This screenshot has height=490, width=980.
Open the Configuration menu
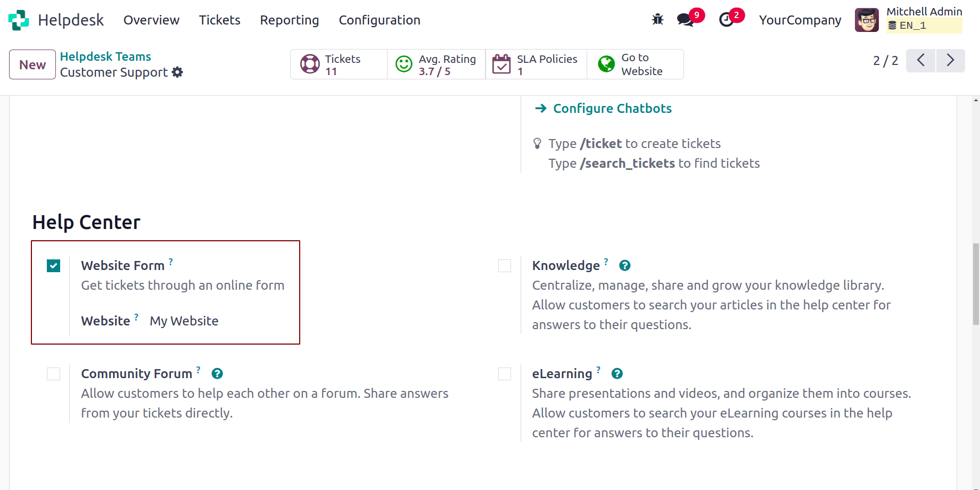click(x=380, y=20)
